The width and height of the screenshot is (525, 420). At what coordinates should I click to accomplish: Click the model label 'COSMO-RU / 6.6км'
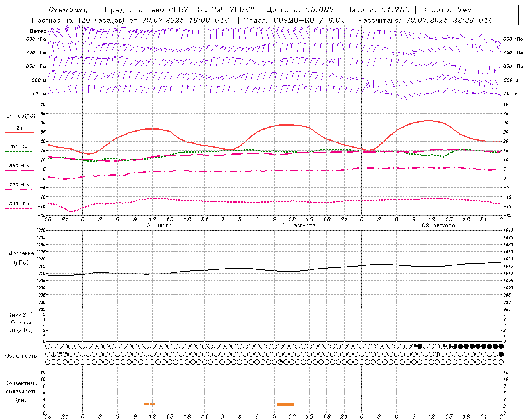(x=310, y=20)
